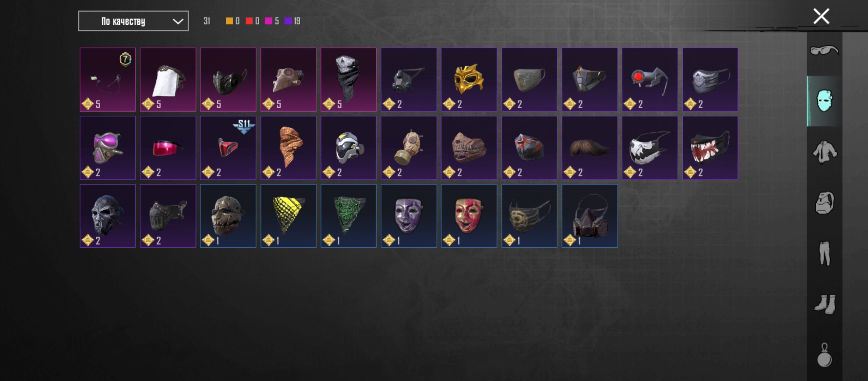Filter by the pink quality swatch
This screenshot has height=381, width=868.
pos(269,21)
